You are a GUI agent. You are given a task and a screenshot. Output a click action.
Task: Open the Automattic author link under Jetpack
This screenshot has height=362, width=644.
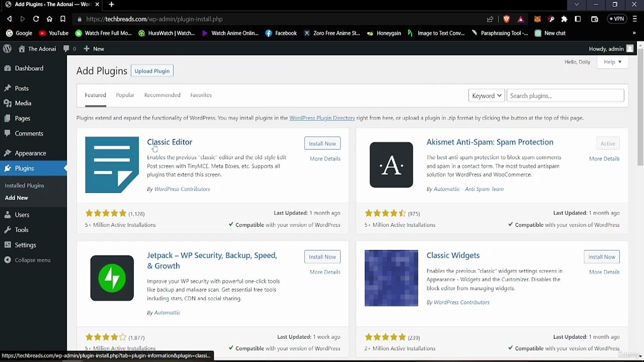[167, 312]
